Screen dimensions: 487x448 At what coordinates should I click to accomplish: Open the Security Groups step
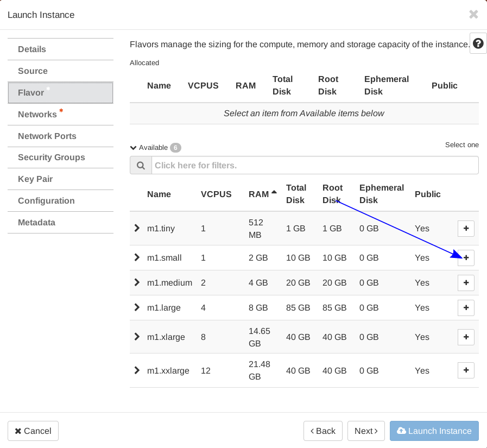click(52, 157)
